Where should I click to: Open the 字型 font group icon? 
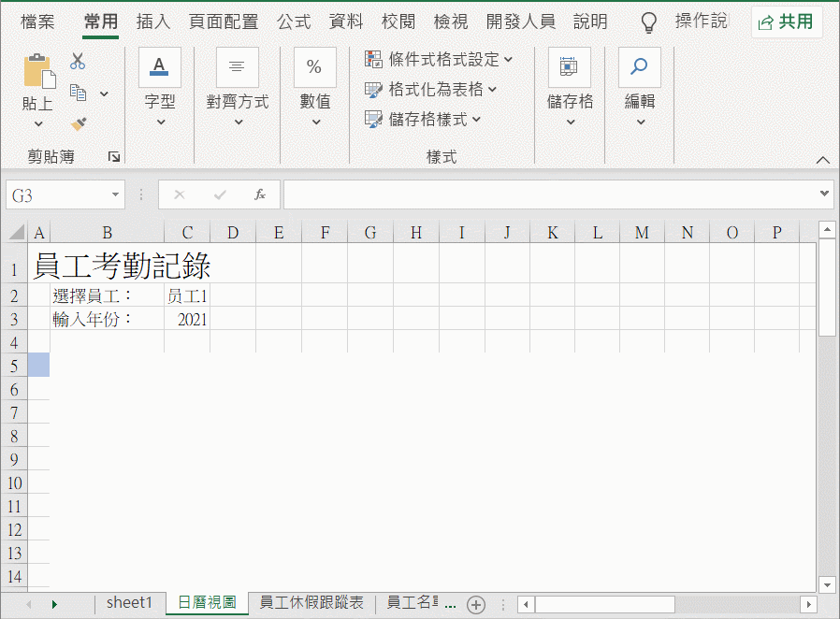(160, 68)
